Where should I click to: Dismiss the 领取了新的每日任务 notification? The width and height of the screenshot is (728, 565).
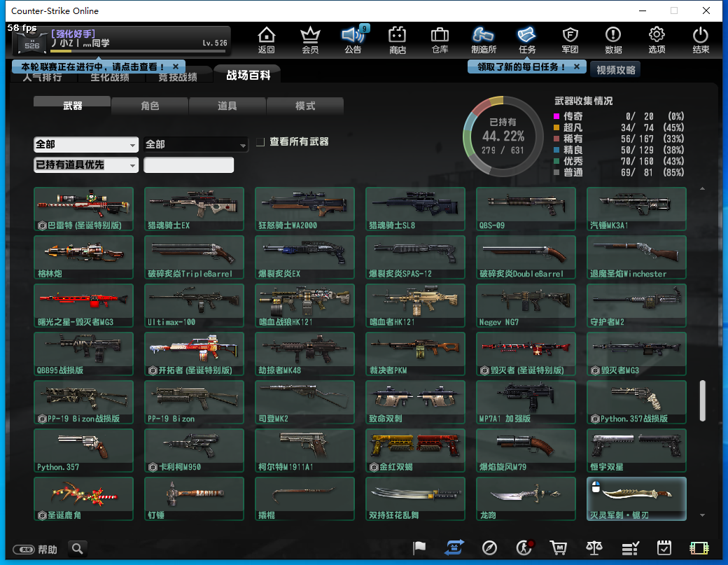click(576, 67)
